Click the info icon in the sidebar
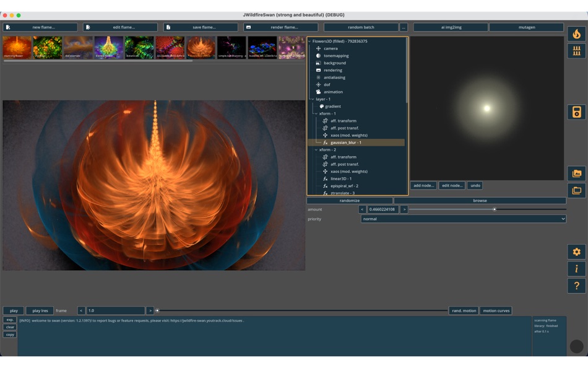The width and height of the screenshot is (588, 368). tap(576, 269)
